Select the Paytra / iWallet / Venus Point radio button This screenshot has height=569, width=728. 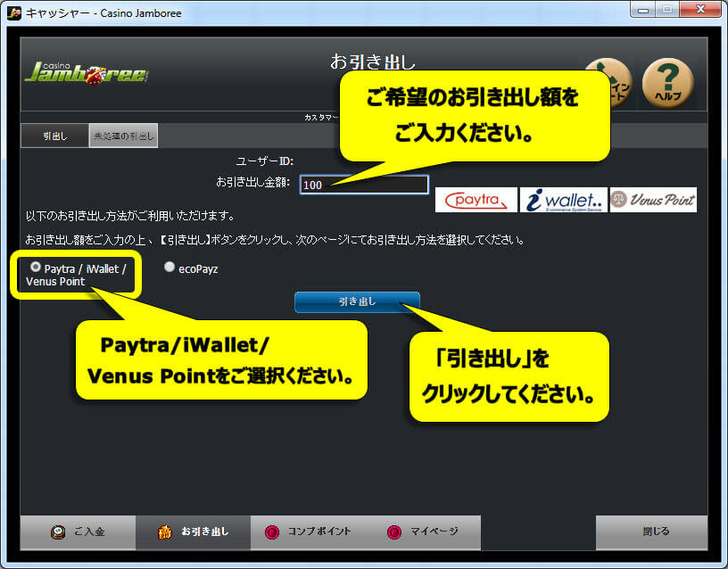click(x=36, y=267)
